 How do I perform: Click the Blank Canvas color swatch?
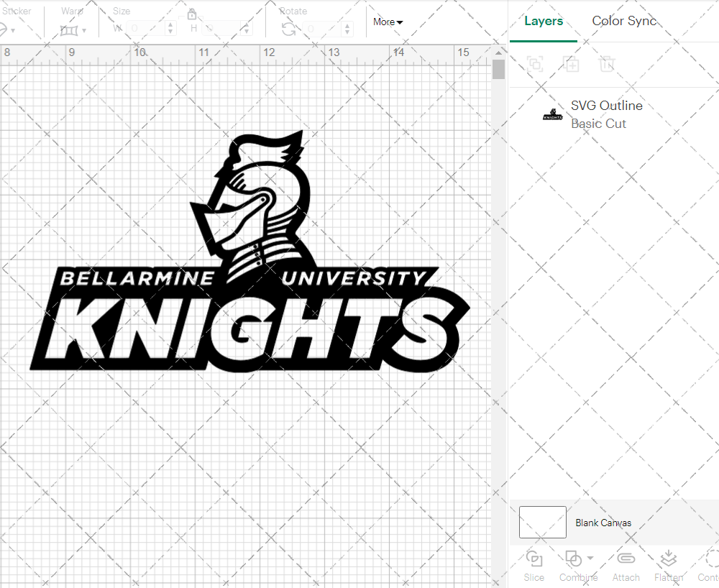tap(542, 523)
